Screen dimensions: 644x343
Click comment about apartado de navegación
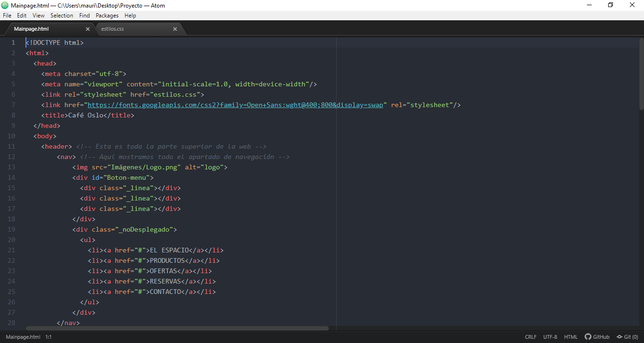[185, 157]
